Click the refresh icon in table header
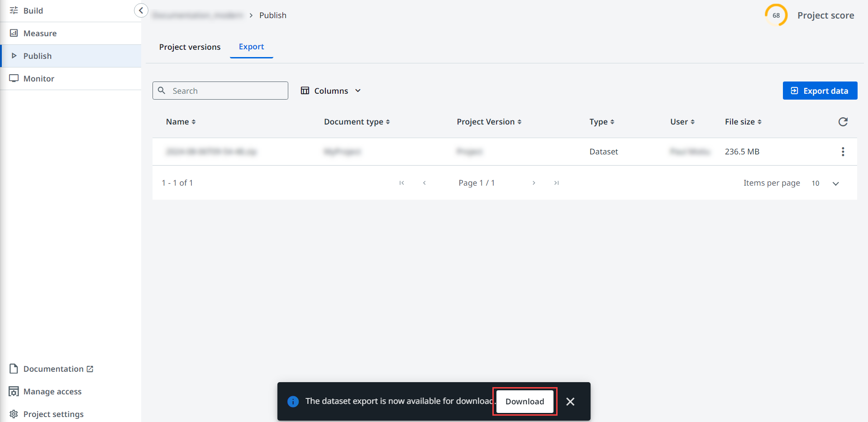 (843, 122)
